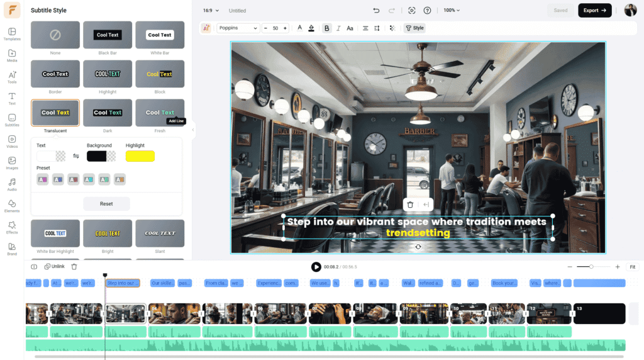Open the 100% zoom level dropdown

coord(452,10)
